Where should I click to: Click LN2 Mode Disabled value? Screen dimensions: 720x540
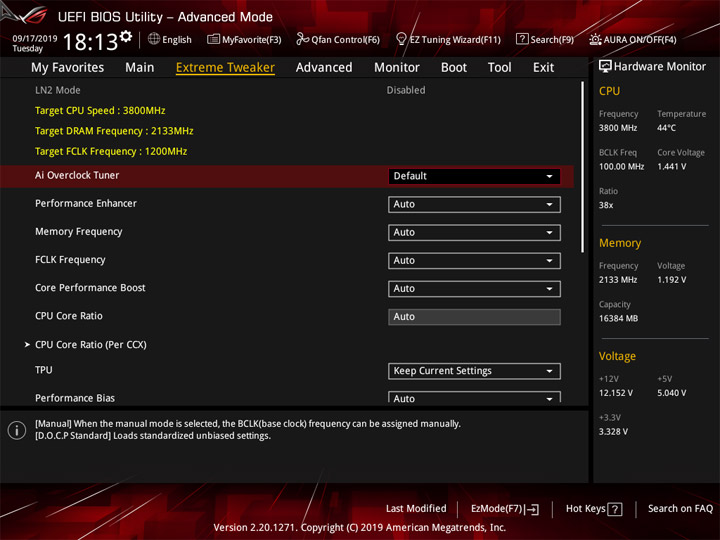tap(406, 90)
